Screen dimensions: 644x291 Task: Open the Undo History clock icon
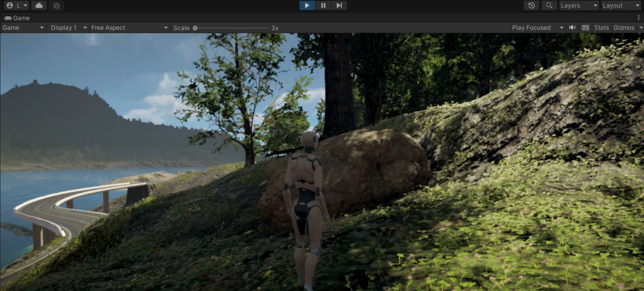[x=531, y=6]
